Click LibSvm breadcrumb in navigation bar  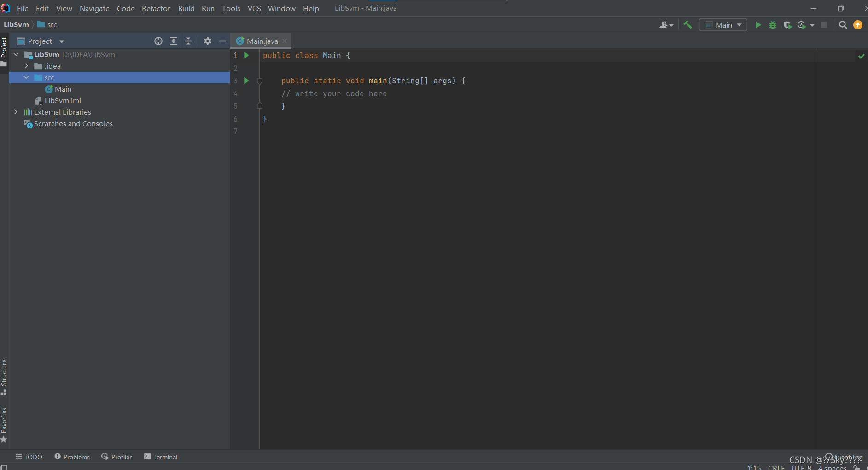pyautogui.click(x=16, y=24)
